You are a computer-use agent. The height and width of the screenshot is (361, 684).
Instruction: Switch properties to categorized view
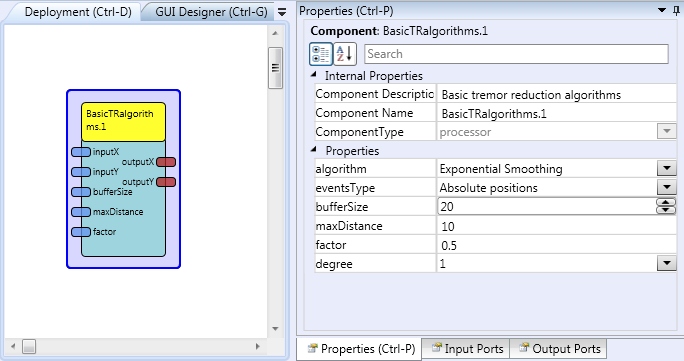click(321, 54)
